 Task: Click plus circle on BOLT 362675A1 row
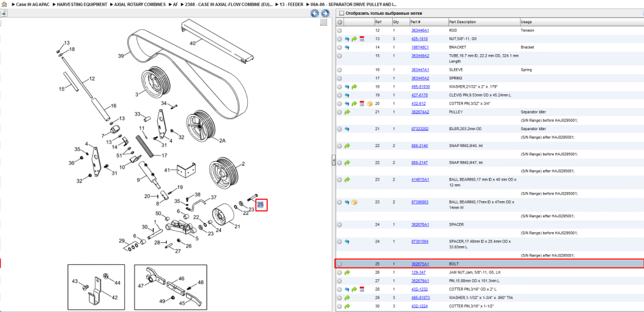click(x=339, y=264)
